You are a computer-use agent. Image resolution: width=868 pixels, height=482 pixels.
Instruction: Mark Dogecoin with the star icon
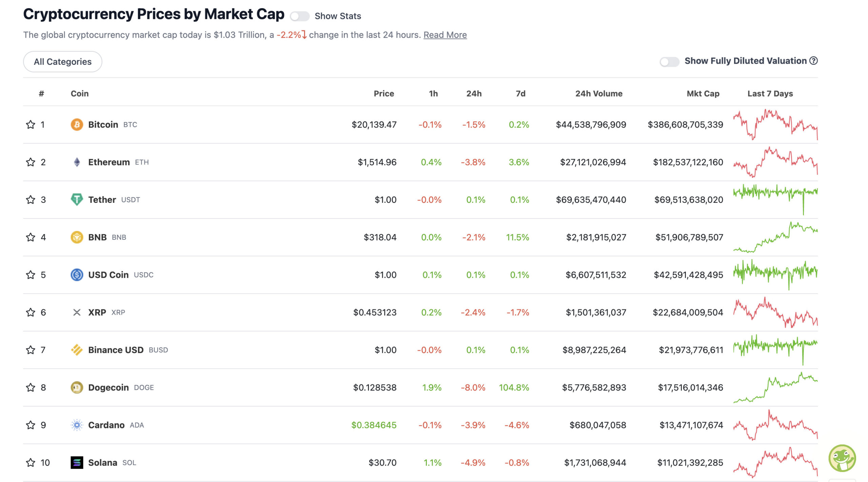tap(31, 387)
